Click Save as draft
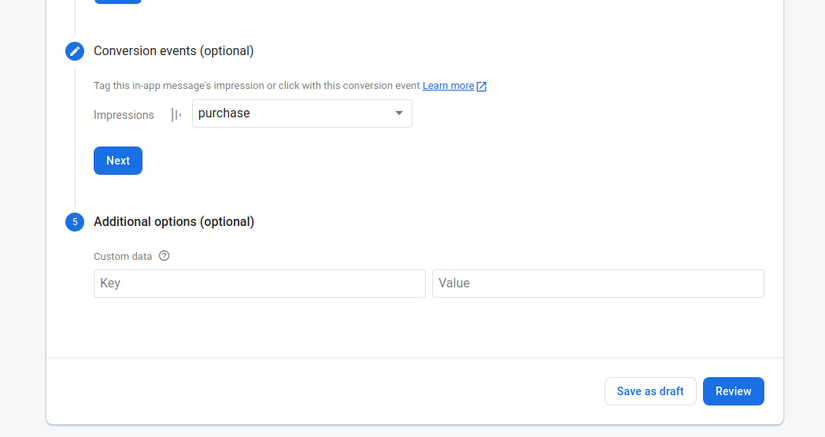 (x=650, y=391)
